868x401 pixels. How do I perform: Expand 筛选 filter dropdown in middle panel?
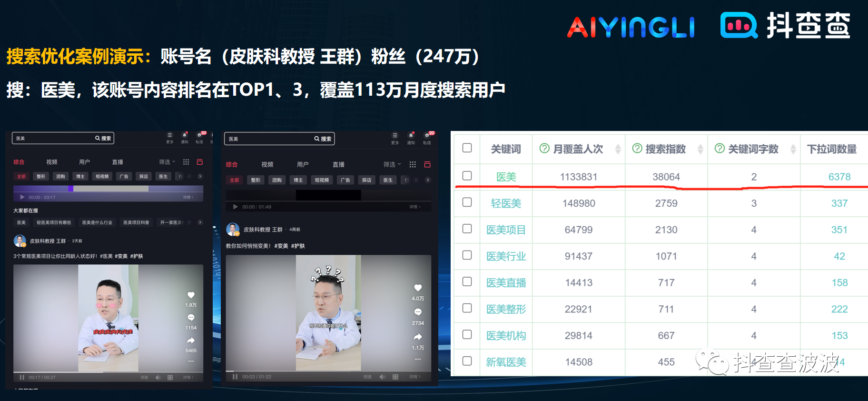[x=392, y=164]
